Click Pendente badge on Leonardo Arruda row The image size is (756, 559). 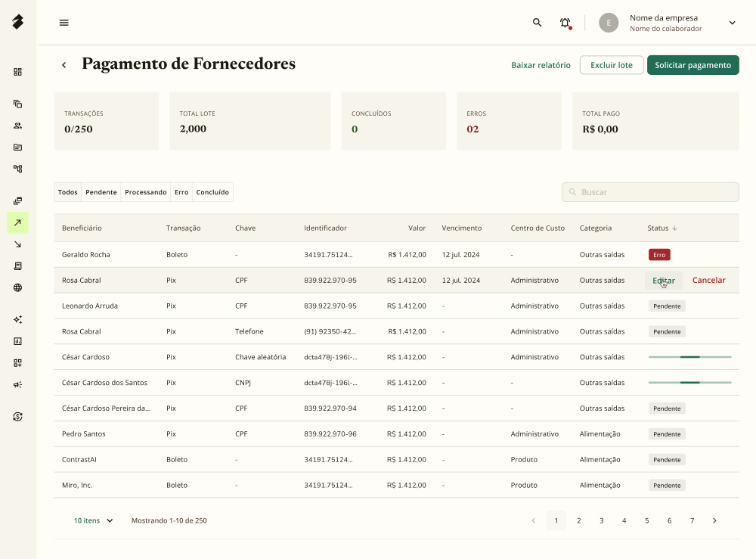pos(667,306)
